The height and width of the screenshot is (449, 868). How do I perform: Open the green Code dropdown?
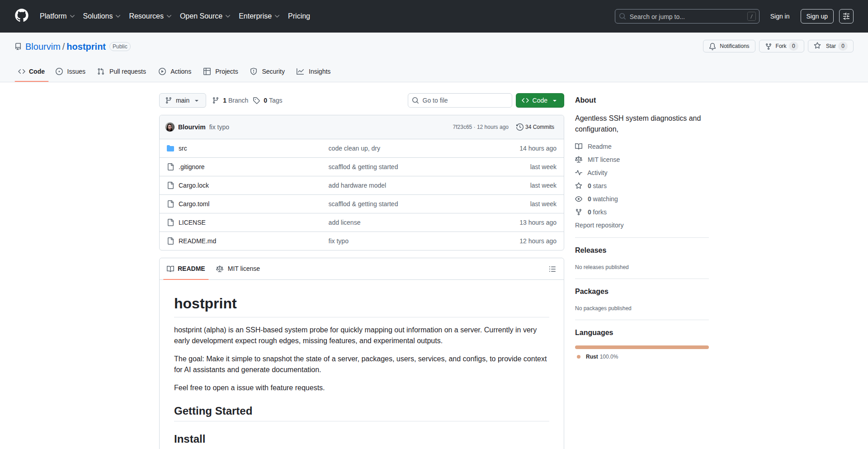[x=539, y=100]
